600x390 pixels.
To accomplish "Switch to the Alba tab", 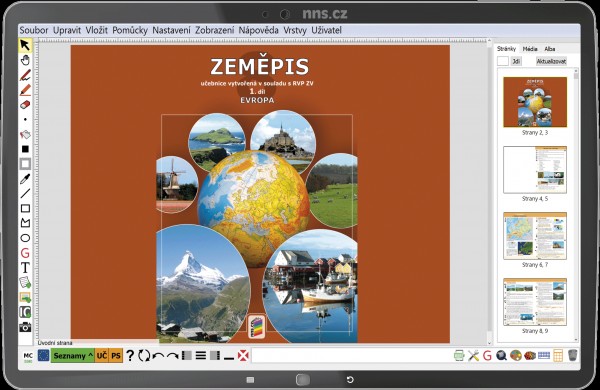I will coord(550,49).
